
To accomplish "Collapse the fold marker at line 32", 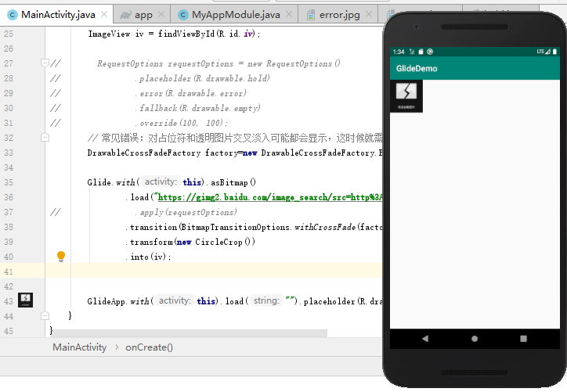I will [x=45, y=137].
